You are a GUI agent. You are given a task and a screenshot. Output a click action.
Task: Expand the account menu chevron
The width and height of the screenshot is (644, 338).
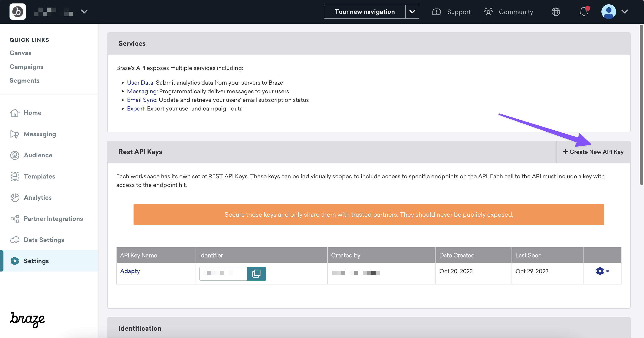[625, 12]
